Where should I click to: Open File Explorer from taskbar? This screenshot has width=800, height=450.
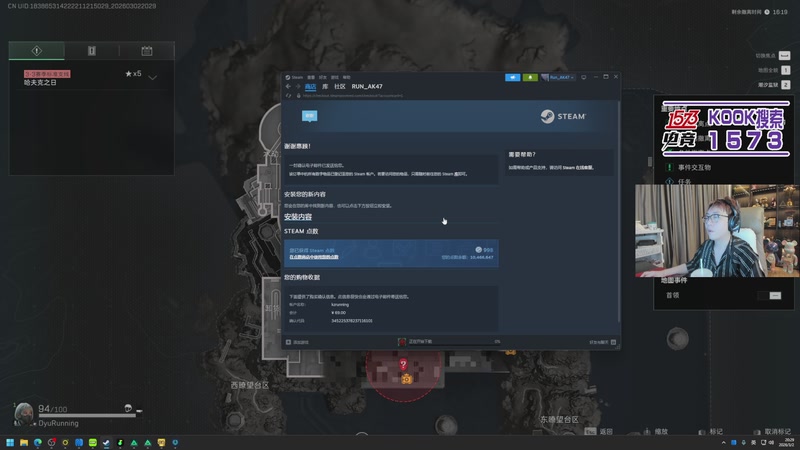pyautogui.click(x=24, y=442)
